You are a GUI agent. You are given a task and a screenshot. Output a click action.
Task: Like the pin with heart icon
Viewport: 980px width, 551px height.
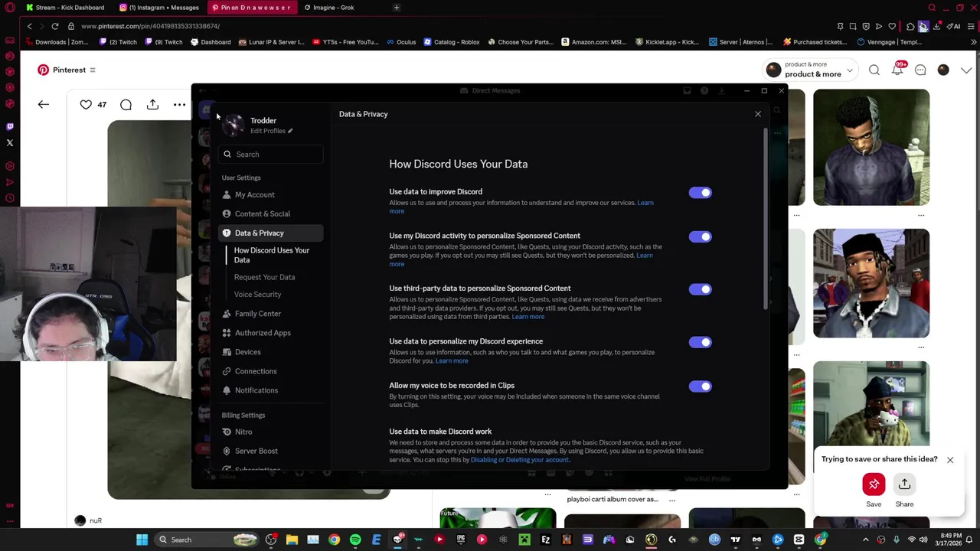(86, 104)
